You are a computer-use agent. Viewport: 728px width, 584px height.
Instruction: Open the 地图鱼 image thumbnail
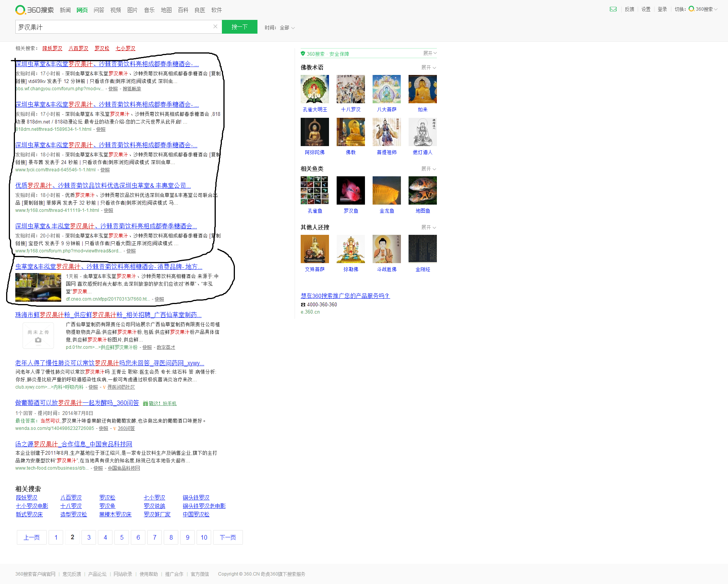(x=422, y=190)
